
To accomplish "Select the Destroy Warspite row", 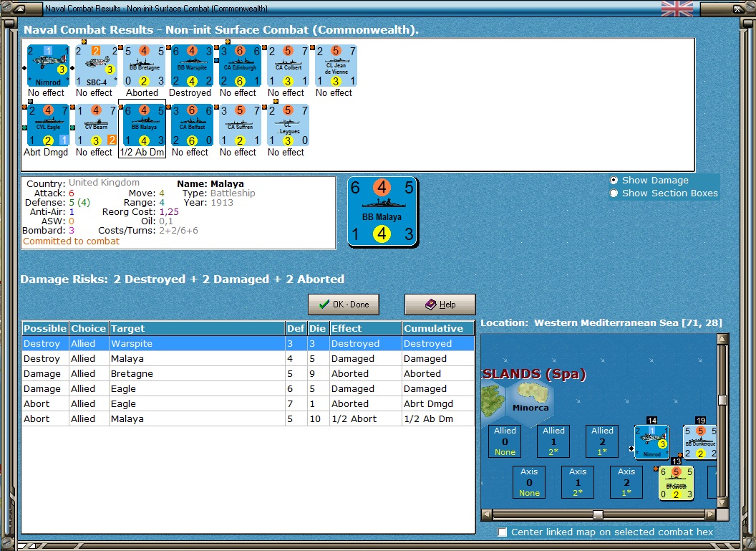I will (x=248, y=343).
